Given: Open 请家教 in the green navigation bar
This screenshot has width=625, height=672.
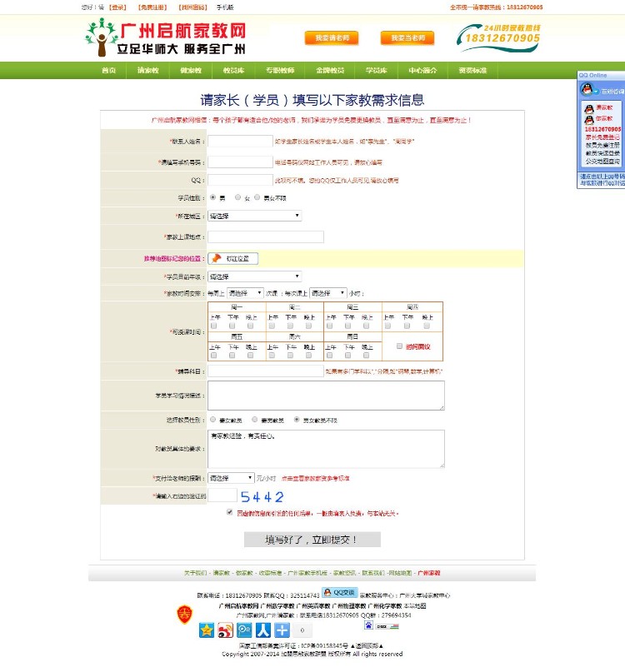Looking at the screenshot, I should (x=148, y=70).
